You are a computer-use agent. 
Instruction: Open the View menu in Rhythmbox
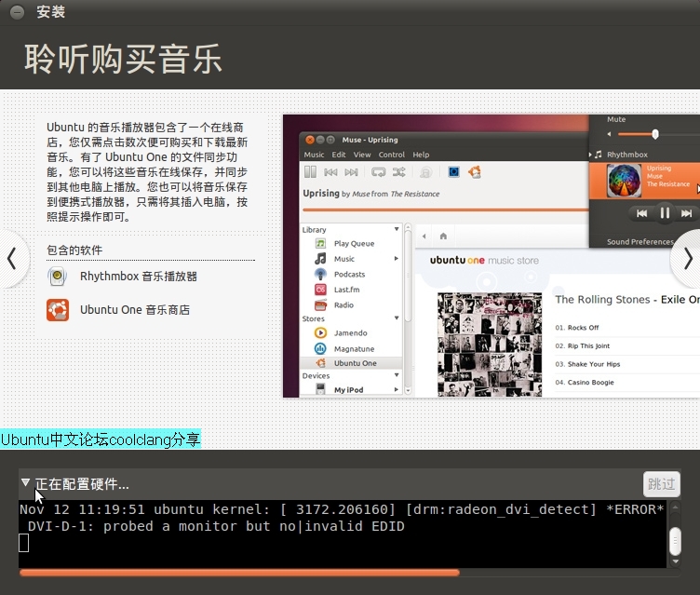click(362, 155)
